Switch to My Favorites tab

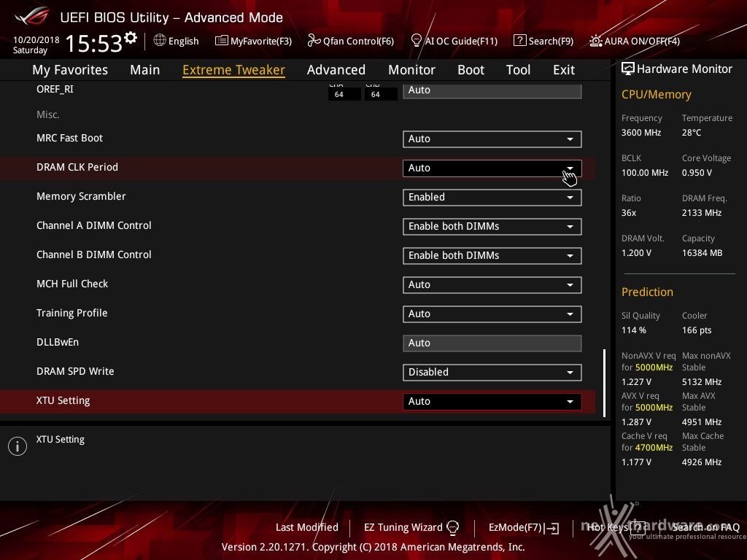click(x=70, y=70)
